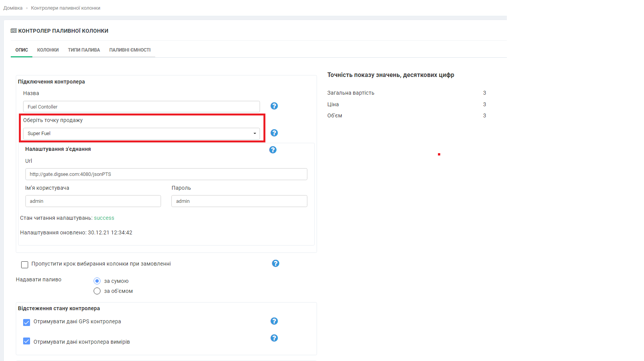Switch to the Колонки tab
This screenshot has height=361, width=644.
pyautogui.click(x=48, y=50)
